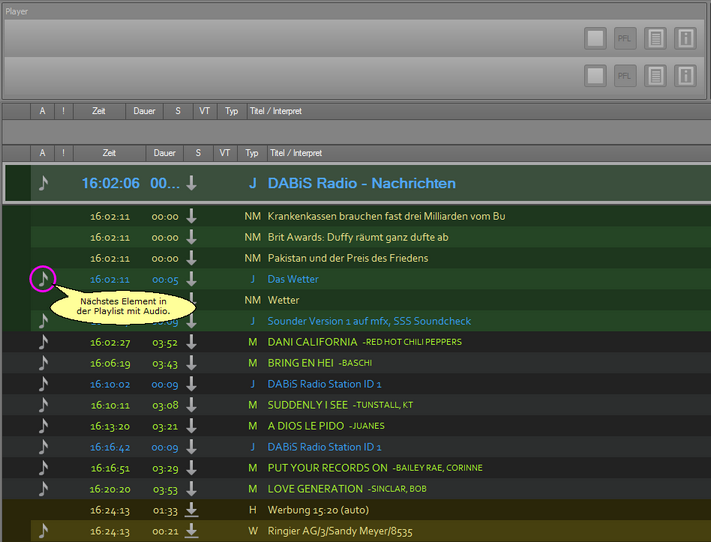Click the 16:06:19 start time cell
The width and height of the screenshot is (711, 542).
110,363
